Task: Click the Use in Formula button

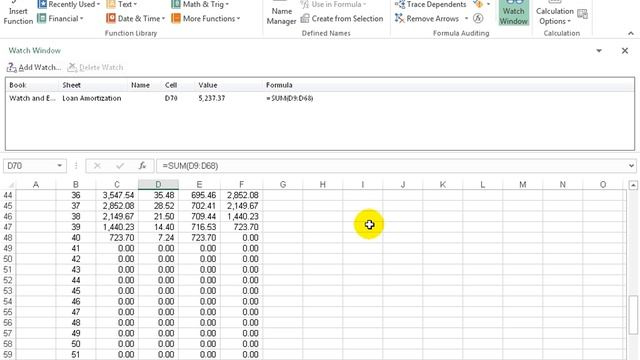Action: 333,4
